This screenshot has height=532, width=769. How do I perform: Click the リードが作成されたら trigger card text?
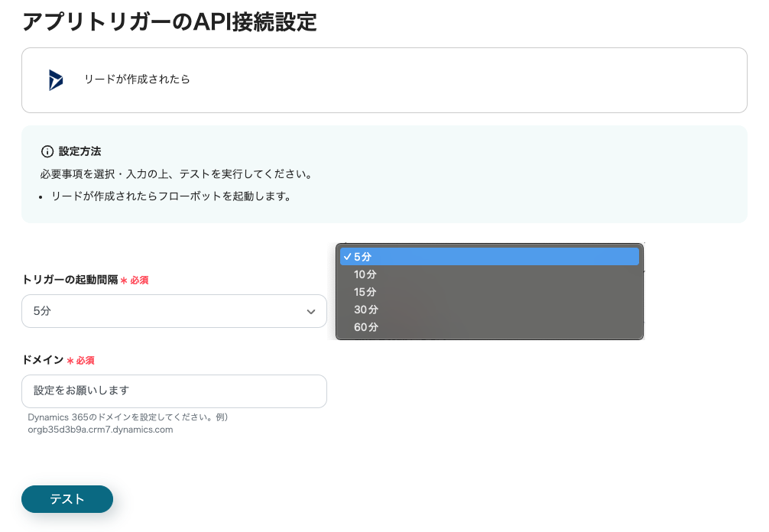coord(137,79)
